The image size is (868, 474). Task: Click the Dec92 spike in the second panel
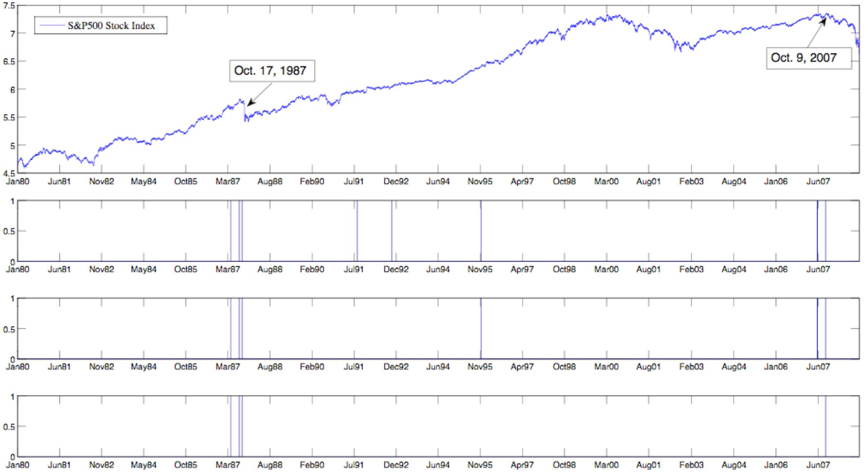point(392,231)
